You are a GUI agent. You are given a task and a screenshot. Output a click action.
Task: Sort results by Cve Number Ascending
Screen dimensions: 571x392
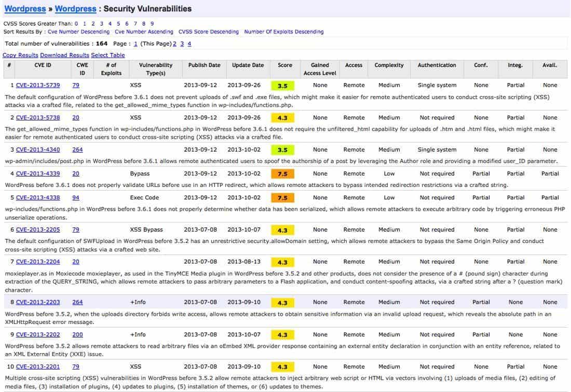pos(144,32)
